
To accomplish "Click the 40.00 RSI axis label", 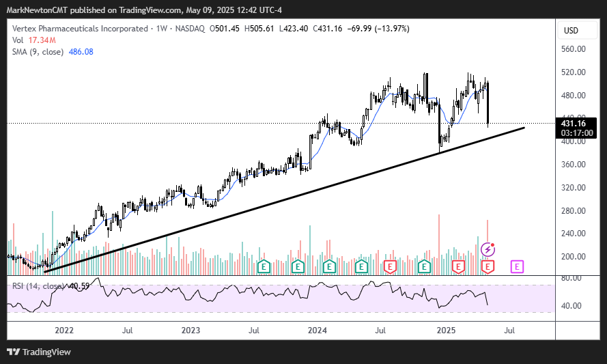I will [x=571, y=306].
